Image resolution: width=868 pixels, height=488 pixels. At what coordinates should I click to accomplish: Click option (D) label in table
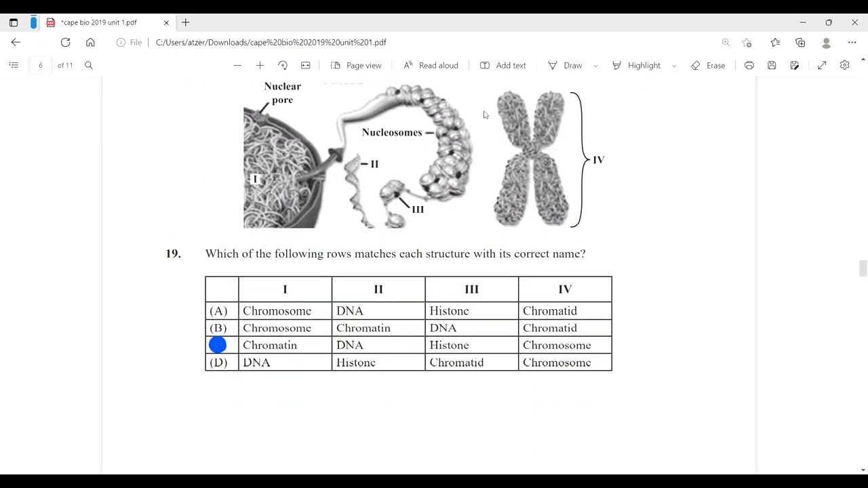218,363
